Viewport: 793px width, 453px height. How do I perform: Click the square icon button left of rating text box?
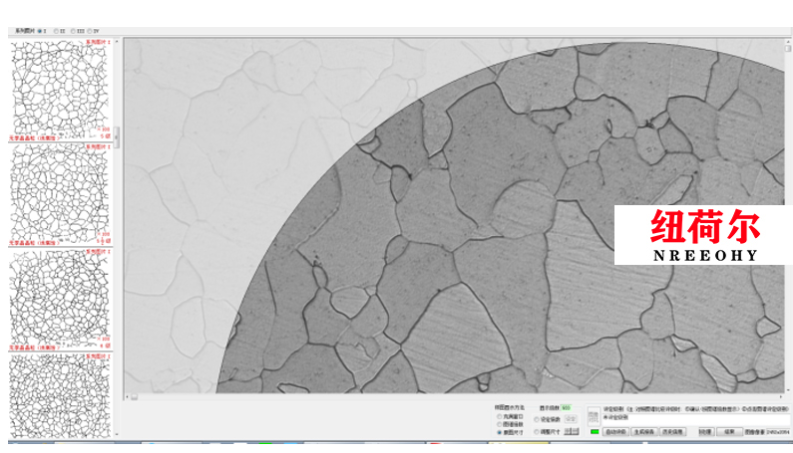tap(594, 417)
